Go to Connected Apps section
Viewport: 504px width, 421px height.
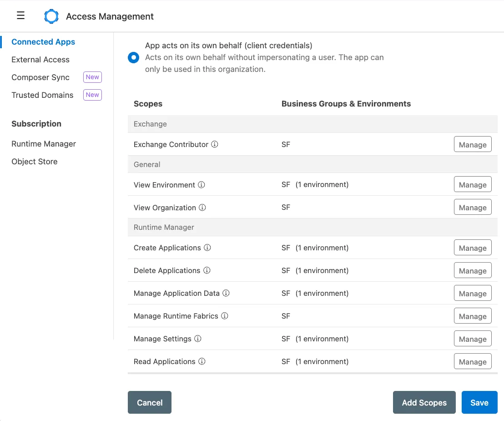point(43,42)
